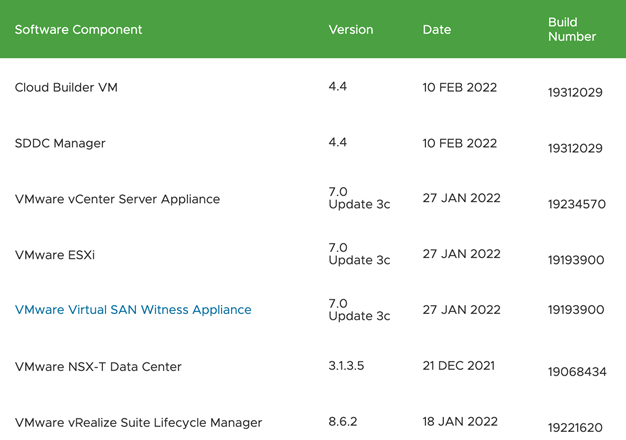Click VMware ESXi's version 7.0 Update 3c

358,254
